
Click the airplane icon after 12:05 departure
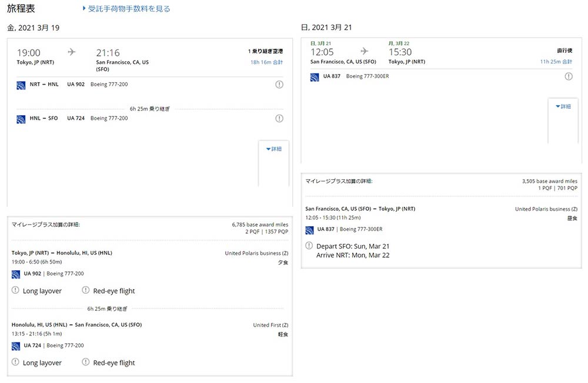click(365, 51)
